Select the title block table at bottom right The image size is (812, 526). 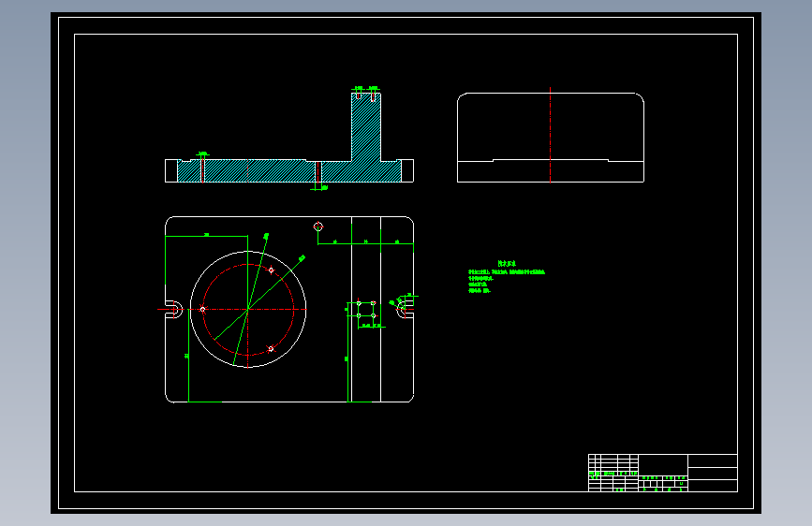pos(663,473)
